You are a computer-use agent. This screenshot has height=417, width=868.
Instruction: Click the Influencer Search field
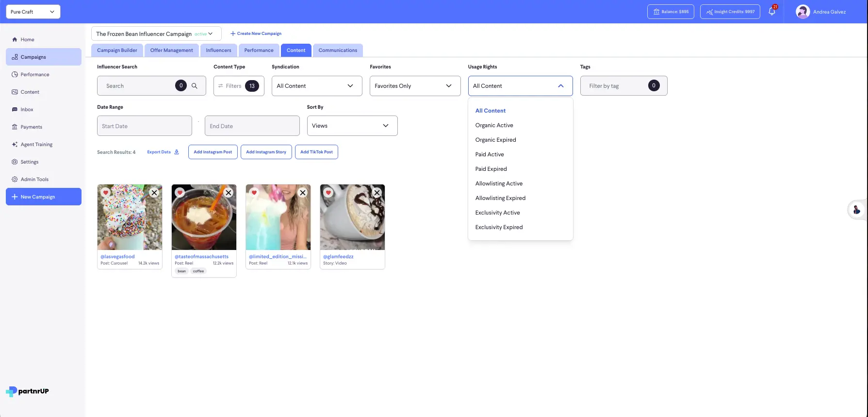151,86
